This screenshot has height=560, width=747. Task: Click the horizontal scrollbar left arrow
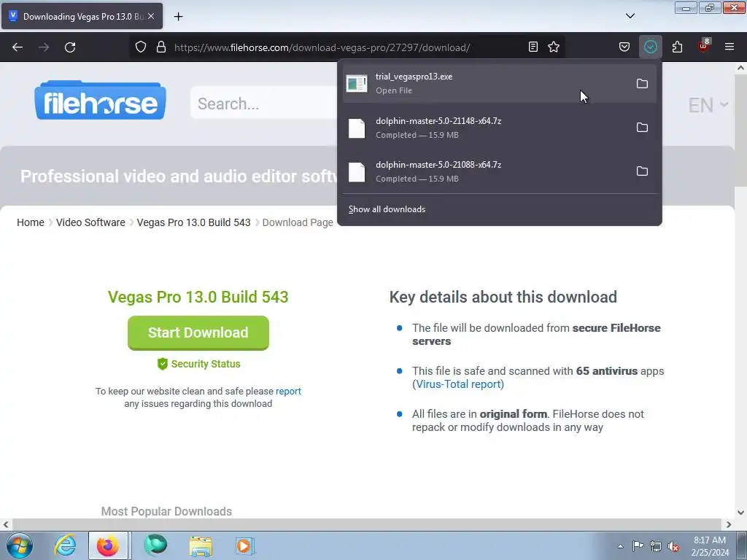click(x=6, y=524)
